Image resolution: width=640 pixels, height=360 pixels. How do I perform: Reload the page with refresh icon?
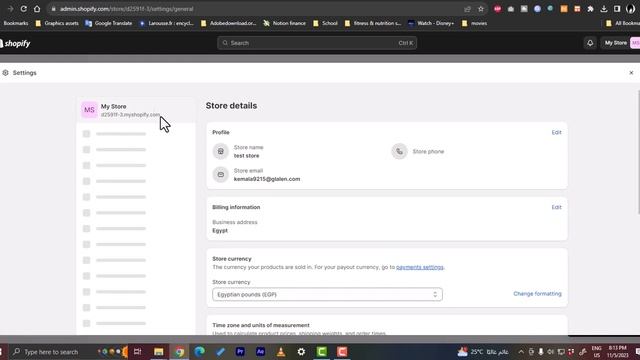24,9
